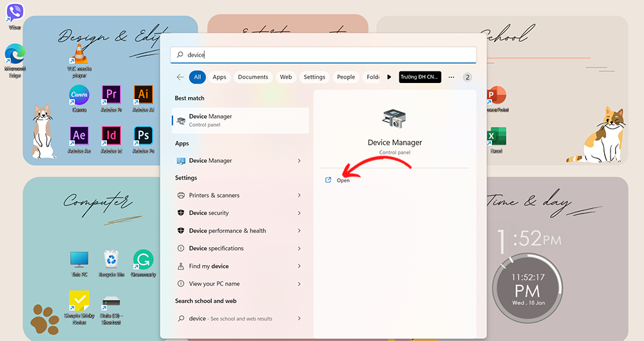Viewport: 644px width, 341px height.
Task: Search web for device results
Action: click(240, 318)
